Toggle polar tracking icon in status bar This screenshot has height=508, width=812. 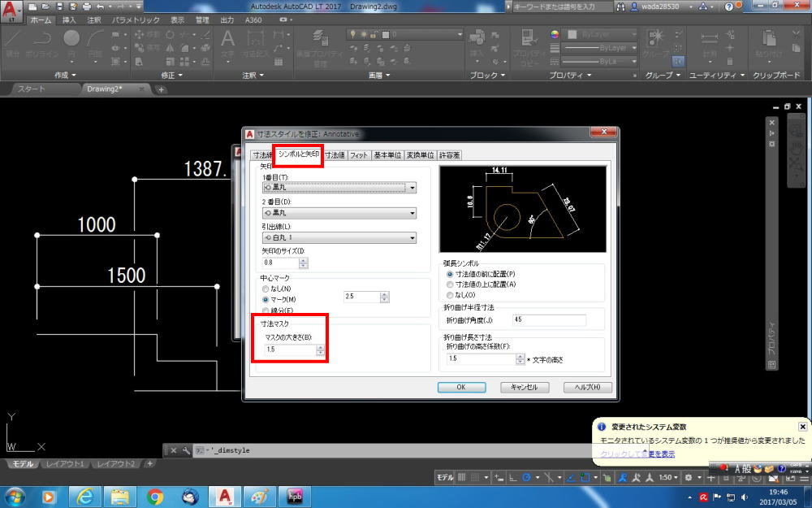click(527, 477)
